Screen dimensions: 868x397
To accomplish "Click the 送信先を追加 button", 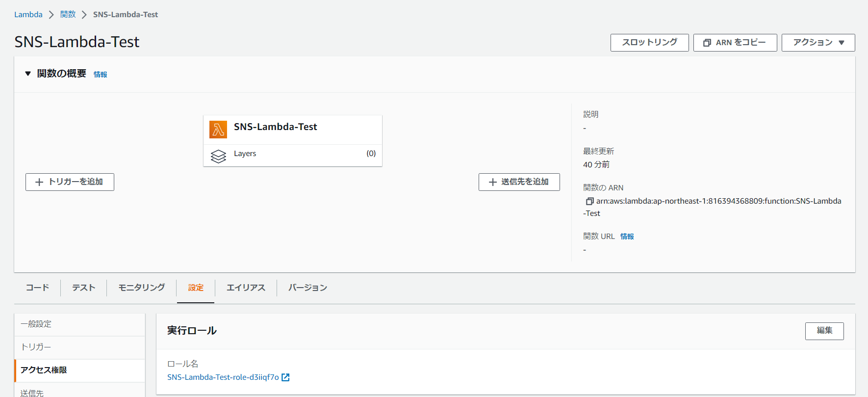I will point(519,182).
